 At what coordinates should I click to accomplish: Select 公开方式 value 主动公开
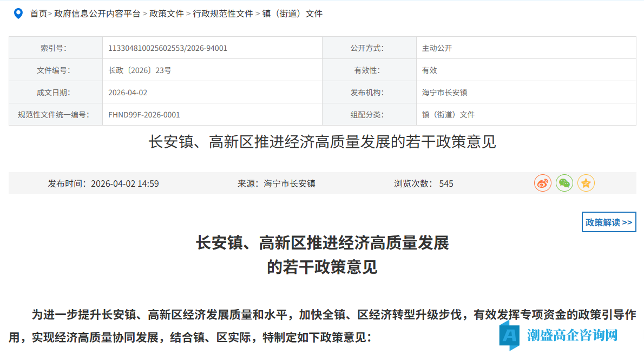[x=437, y=48]
